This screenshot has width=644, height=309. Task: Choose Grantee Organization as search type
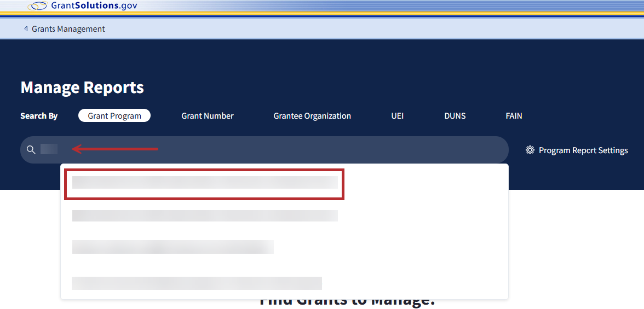[312, 116]
